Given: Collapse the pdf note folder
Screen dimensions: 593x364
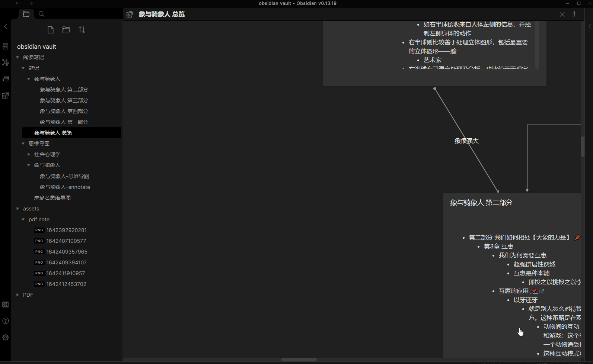Looking at the screenshot, I should coord(23,219).
